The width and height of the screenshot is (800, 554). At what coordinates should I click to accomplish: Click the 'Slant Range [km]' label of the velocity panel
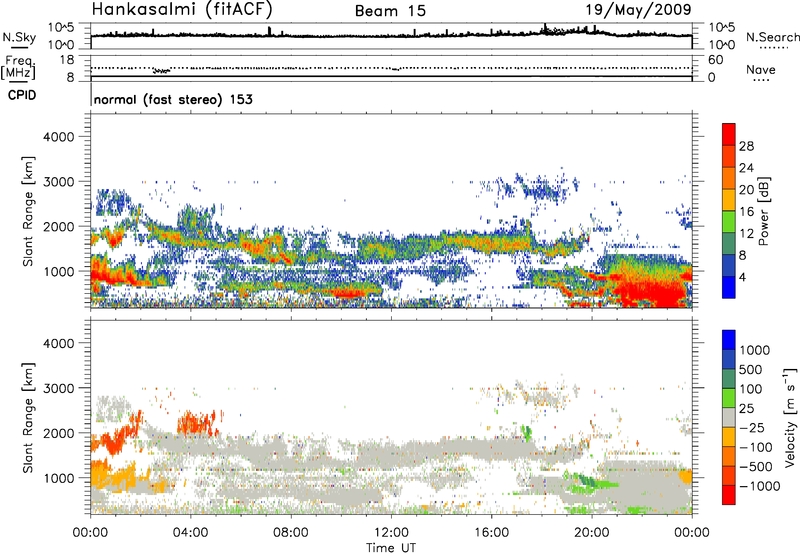(x=28, y=417)
